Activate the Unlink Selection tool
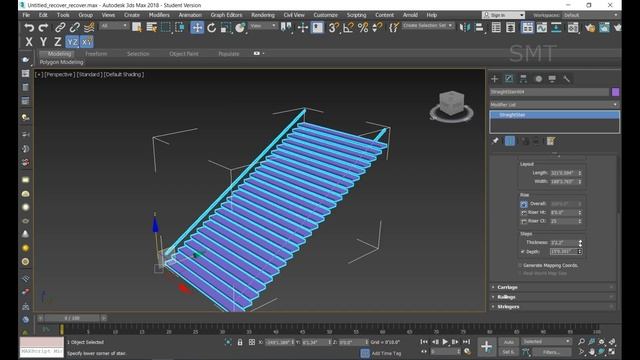 [74, 28]
